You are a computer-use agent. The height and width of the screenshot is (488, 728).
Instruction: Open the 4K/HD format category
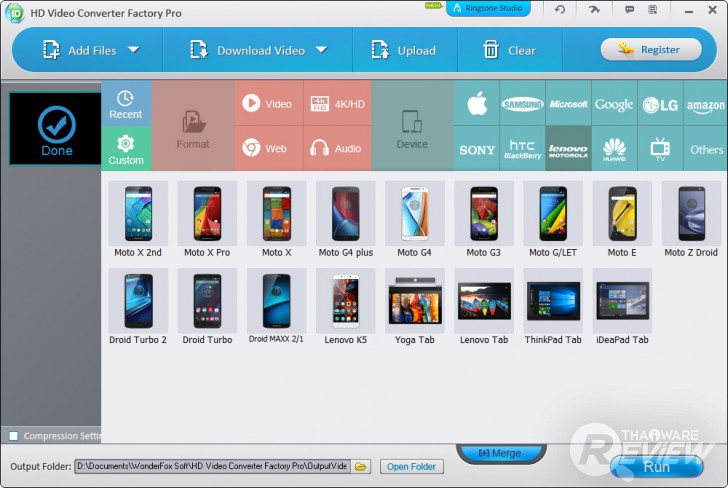pyautogui.click(x=338, y=103)
